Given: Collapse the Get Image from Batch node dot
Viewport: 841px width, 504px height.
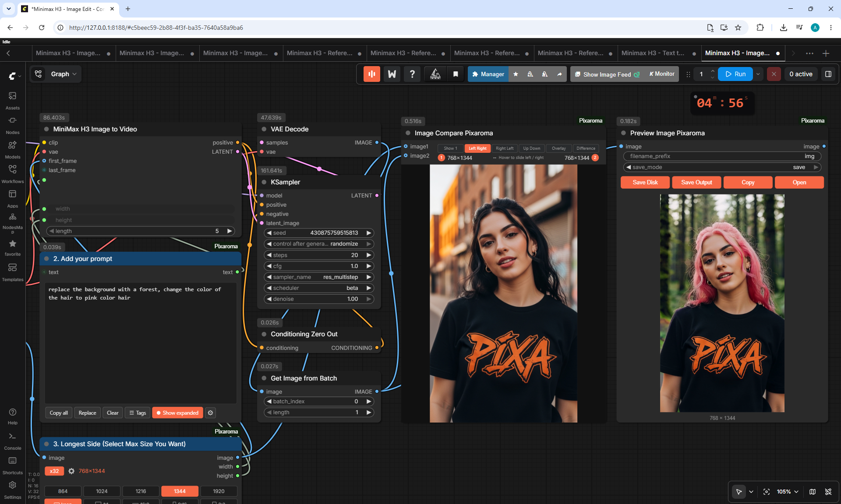Looking at the screenshot, I should 264,378.
